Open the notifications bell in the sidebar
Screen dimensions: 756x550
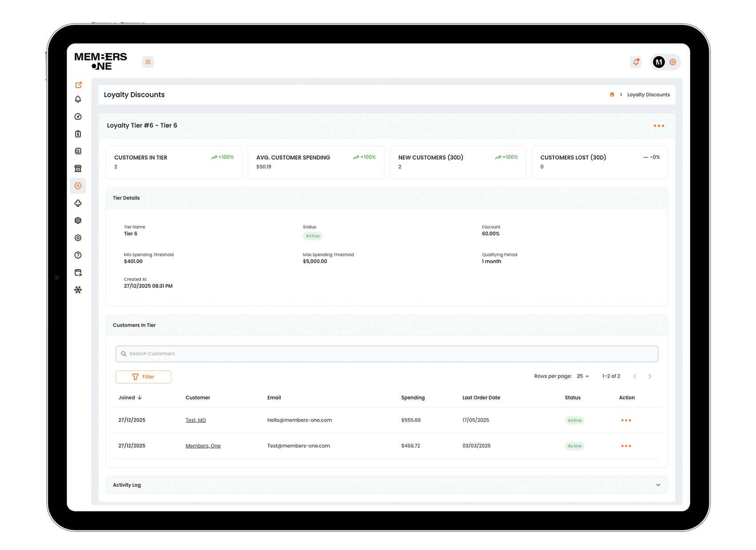[x=78, y=99]
